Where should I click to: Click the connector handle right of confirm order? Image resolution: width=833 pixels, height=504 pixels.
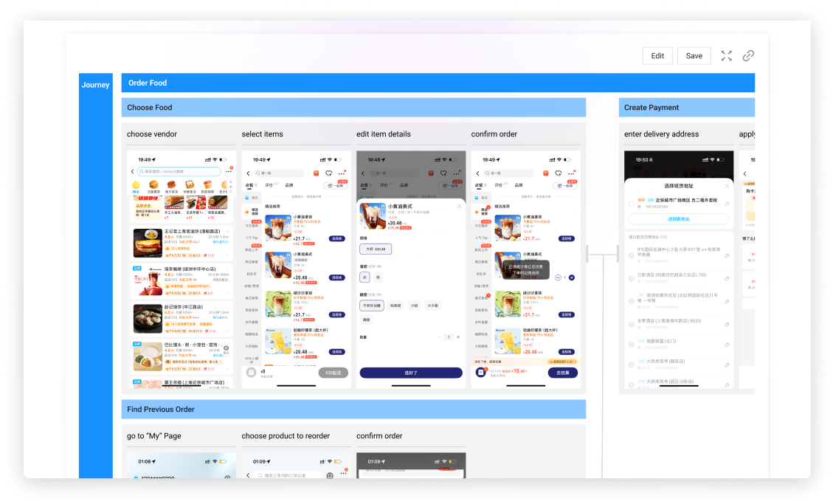587,254
